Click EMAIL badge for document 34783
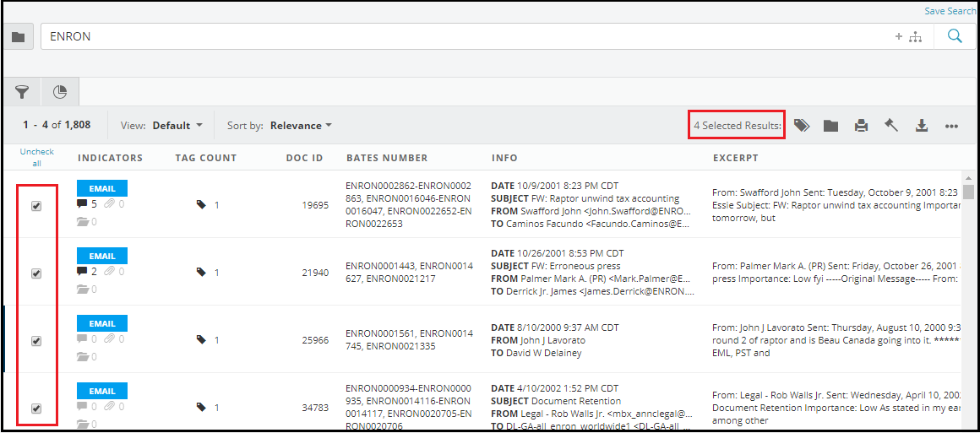 coord(102,391)
